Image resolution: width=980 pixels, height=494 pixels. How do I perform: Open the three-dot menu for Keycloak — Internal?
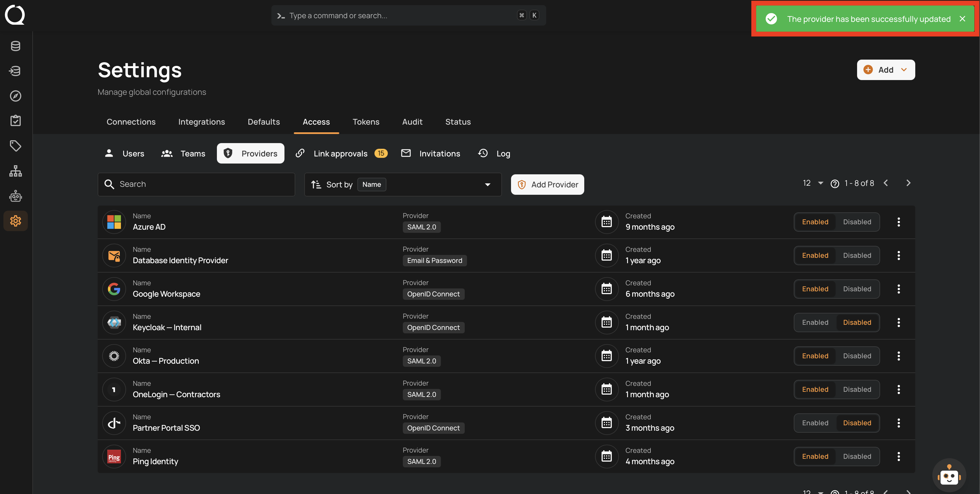(x=899, y=322)
